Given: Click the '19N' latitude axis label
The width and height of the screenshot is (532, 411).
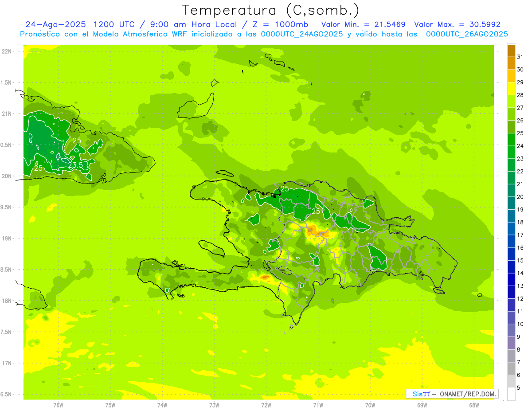Looking at the screenshot, I should (7, 238).
